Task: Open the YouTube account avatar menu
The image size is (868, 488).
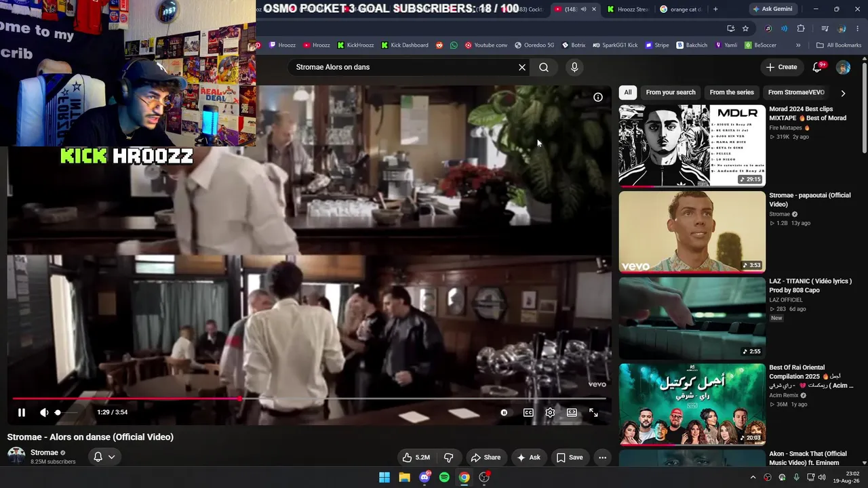Action: pos(843,67)
